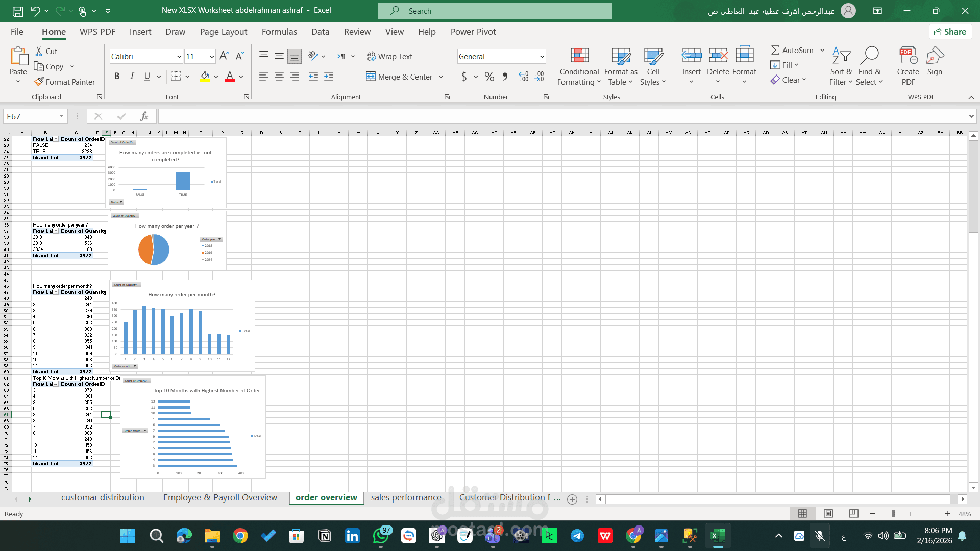Open Conditional Formatting icon
This screenshot has height=551, width=980.
click(x=579, y=56)
